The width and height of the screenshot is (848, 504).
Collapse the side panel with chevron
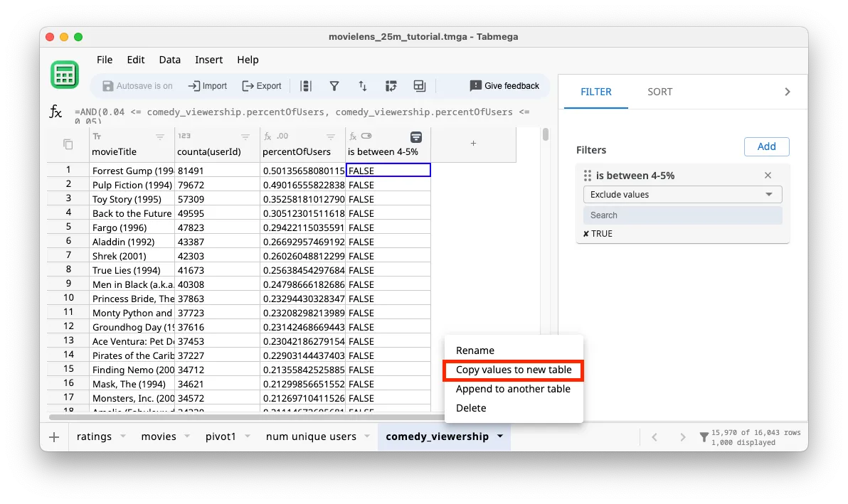click(x=787, y=92)
